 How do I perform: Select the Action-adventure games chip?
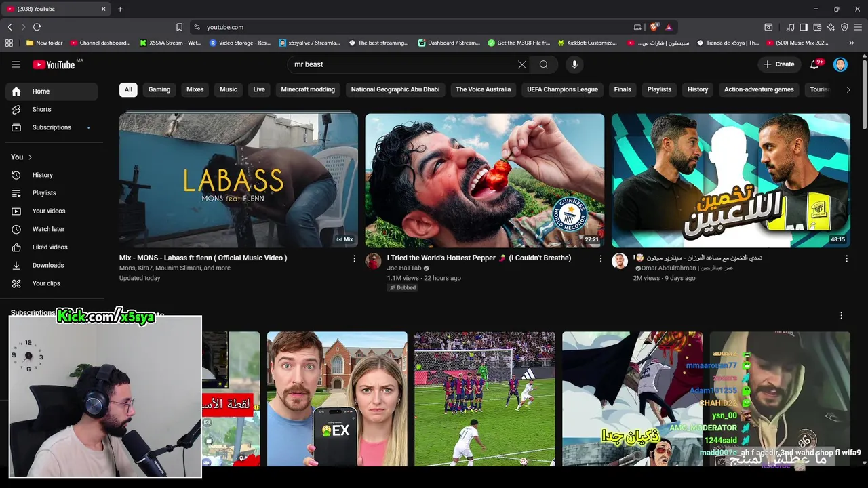click(759, 89)
